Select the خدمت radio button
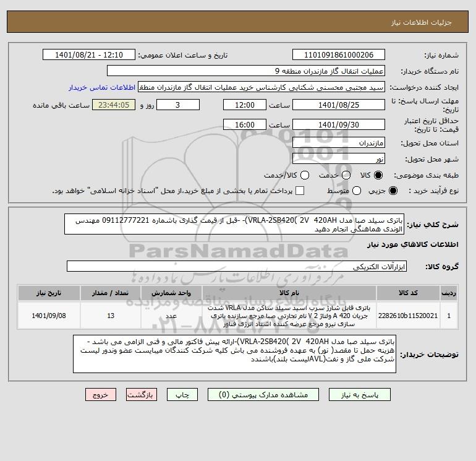Viewport: 476px width, 461px height. point(346,175)
